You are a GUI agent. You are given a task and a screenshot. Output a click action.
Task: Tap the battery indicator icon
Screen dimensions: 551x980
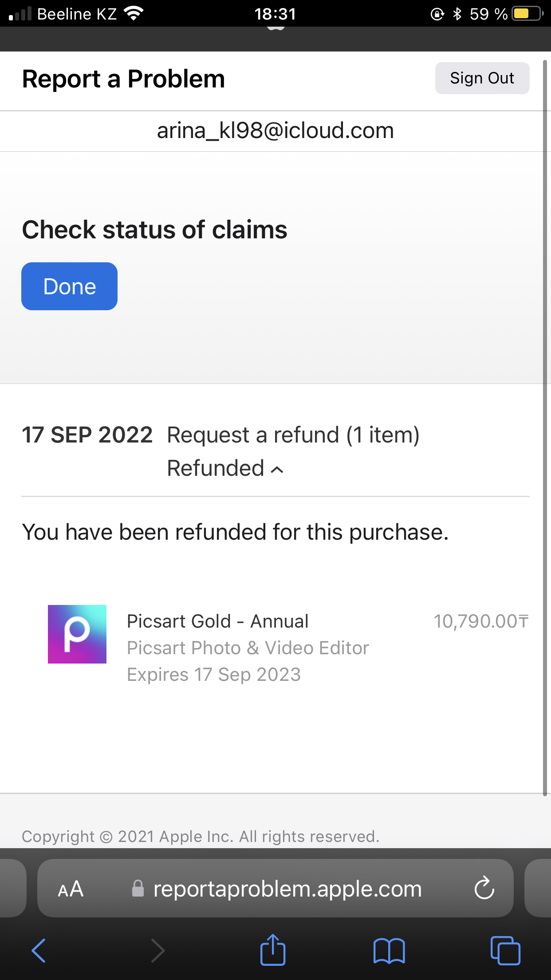click(x=527, y=14)
